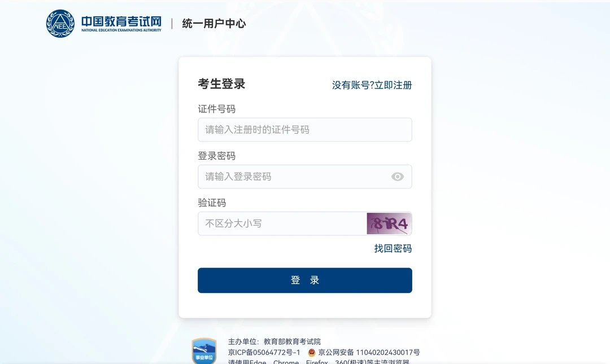Click the 考生登录 heading

pyautogui.click(x=221, y=84)
